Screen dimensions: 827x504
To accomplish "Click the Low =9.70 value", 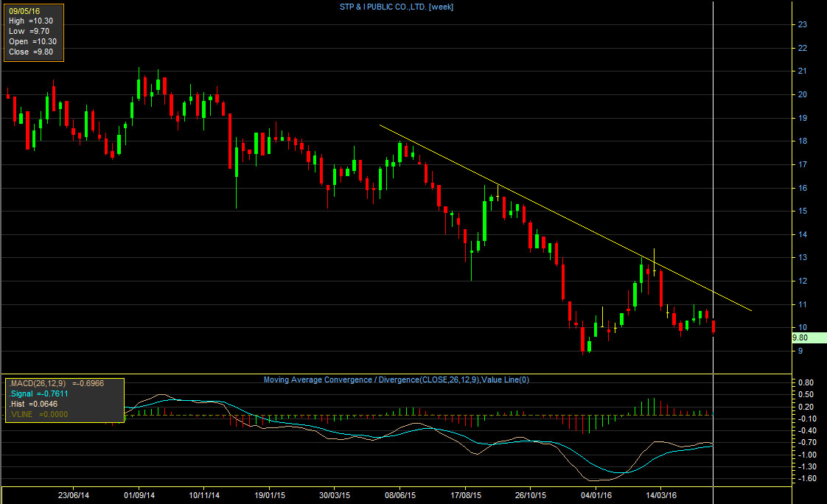I will 29,31.
